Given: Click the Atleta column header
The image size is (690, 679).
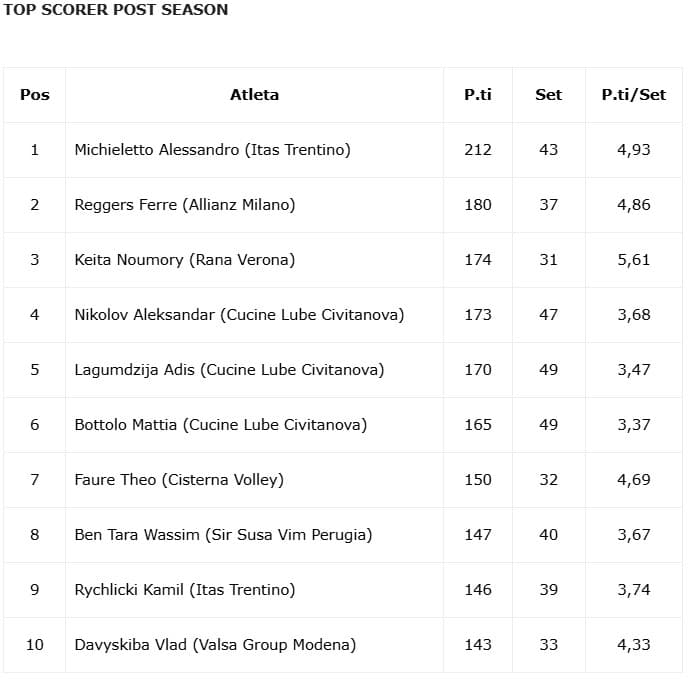Looking at the screenshot, I should pos(254,95).
